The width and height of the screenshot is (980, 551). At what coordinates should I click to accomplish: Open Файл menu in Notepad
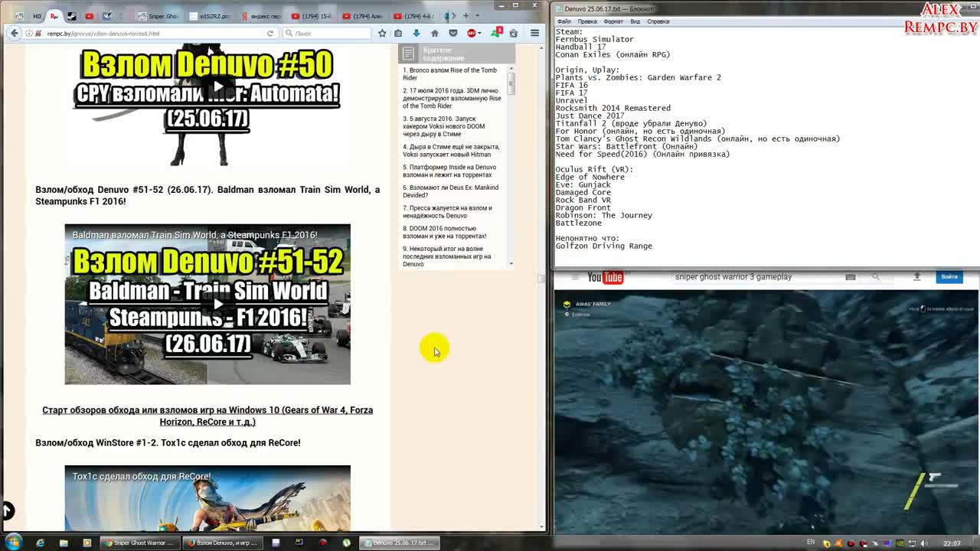coord(564,21)
